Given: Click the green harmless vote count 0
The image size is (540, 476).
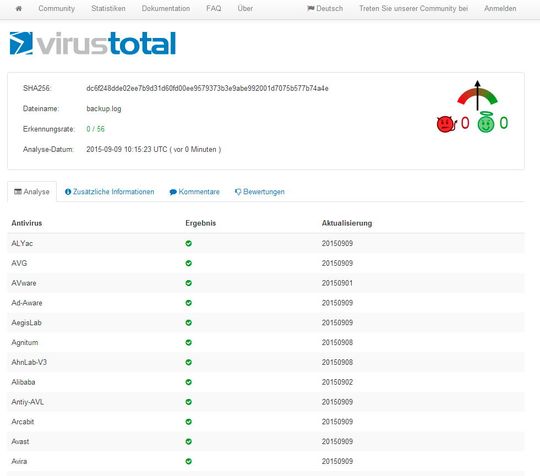Looking at the screenshot, I should click(x=503, y=123).
